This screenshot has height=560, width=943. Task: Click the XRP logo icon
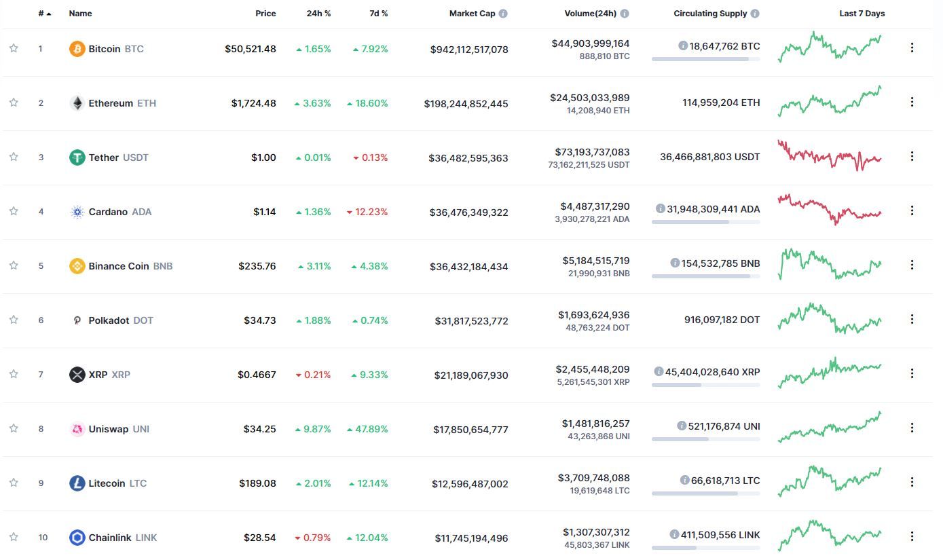(77, 375)
